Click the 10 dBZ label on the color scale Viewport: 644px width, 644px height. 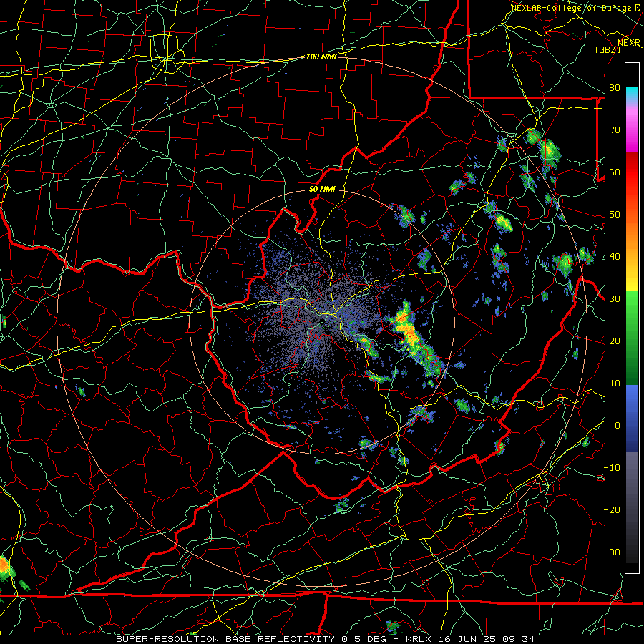coord(615,384)
